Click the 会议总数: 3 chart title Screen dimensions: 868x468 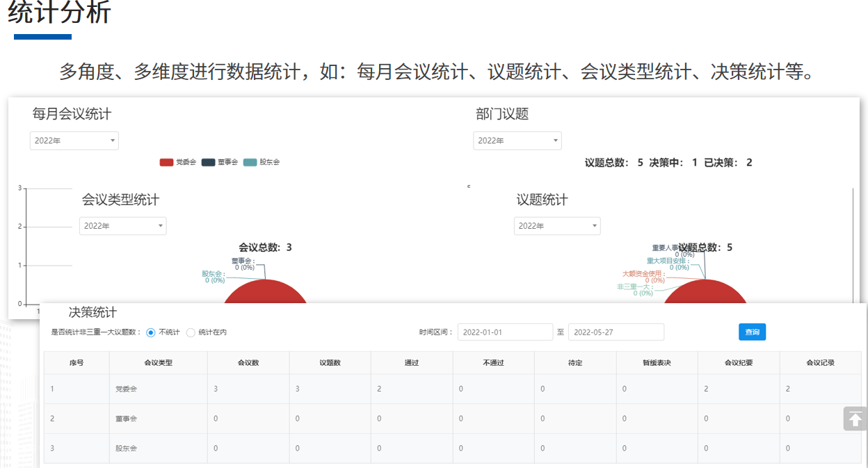265,247
